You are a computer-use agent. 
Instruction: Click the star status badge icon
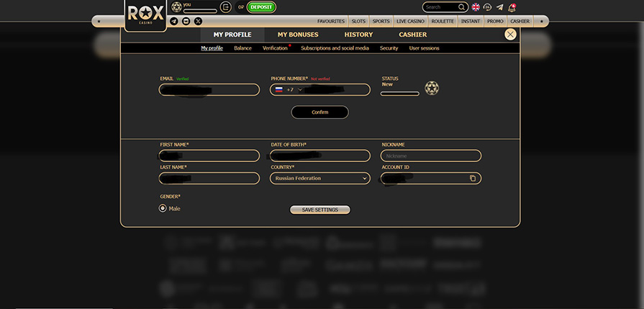(431, 89)
